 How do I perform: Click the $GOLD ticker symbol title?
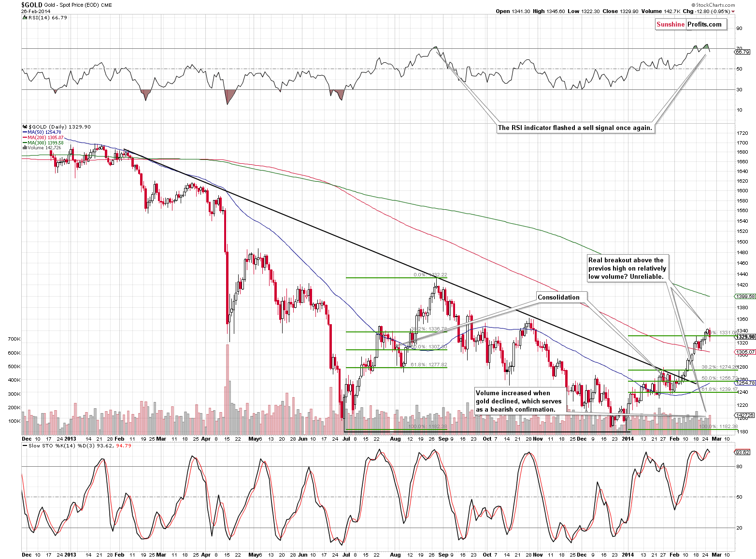coord(31,5)
